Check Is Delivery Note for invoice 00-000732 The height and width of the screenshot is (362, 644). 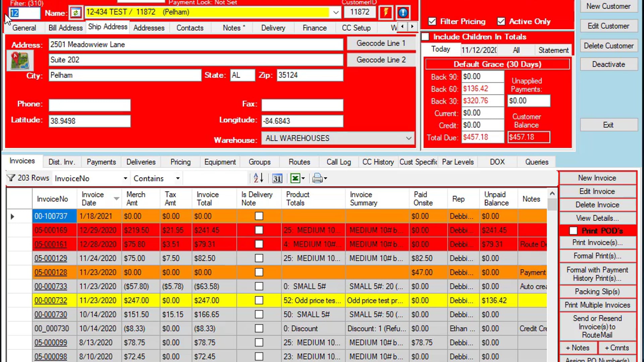coord(259,300)
